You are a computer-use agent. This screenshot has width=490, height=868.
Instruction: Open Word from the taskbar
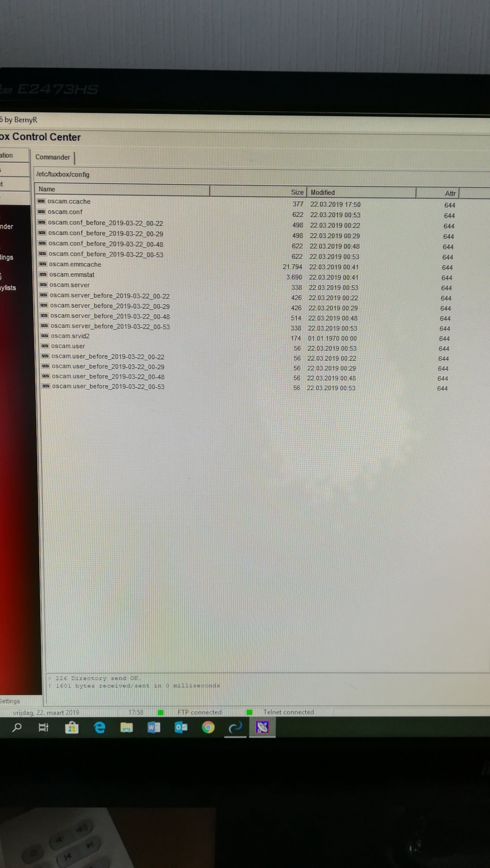click(154, 727)
